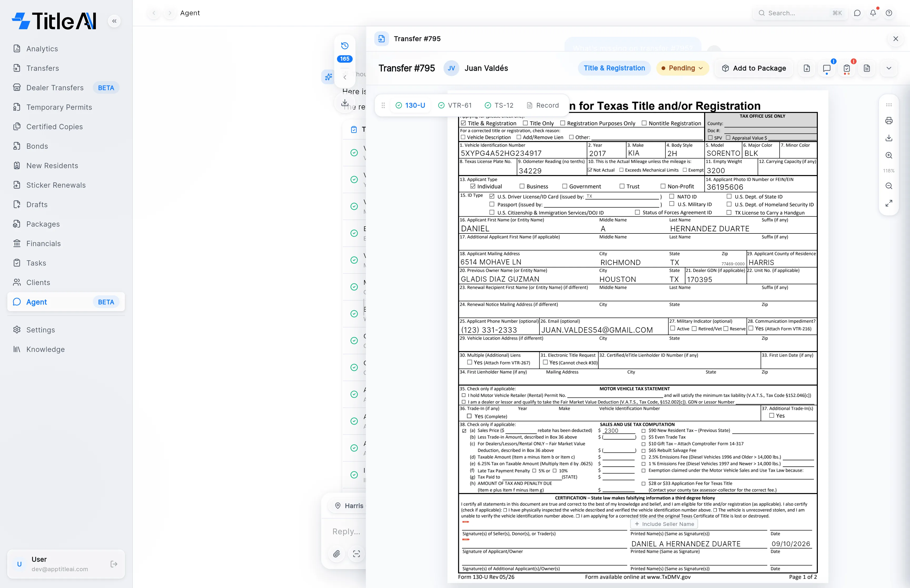Close the Transfer #795 panel
Viewport: 910px width, 588px height.
click(x=896, y=39)
